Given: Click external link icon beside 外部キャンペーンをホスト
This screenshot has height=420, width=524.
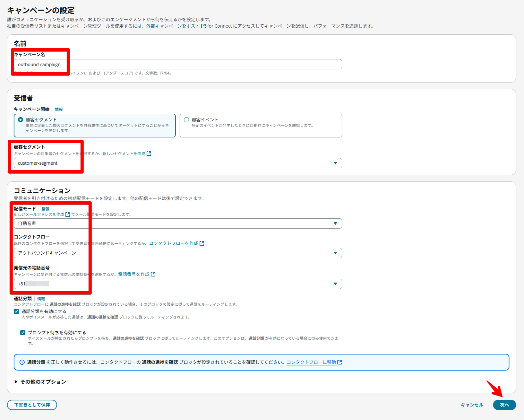Looking at the screenshot, I should pyautogui.click(x=203, y=26).
